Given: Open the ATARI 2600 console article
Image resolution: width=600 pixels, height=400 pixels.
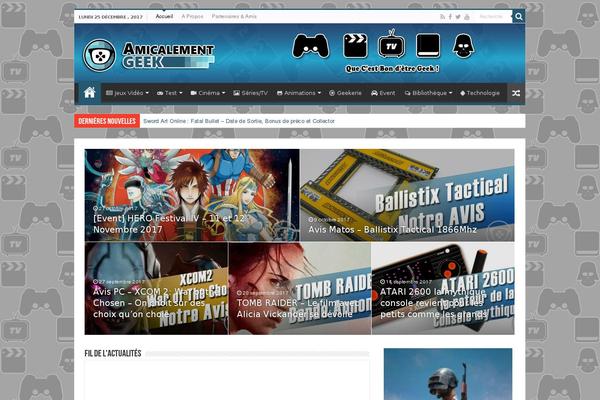Looking at the screenshot, I should 443,288.
